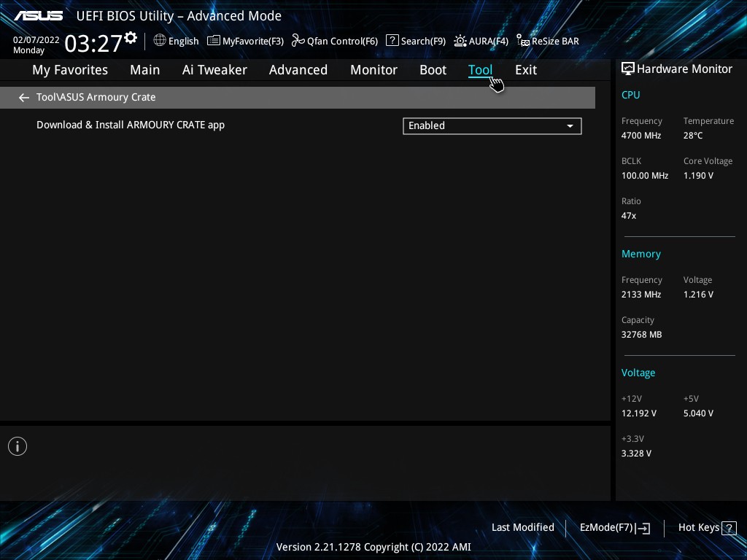
Task: Click CPU section heading
Action: (630, 95)
